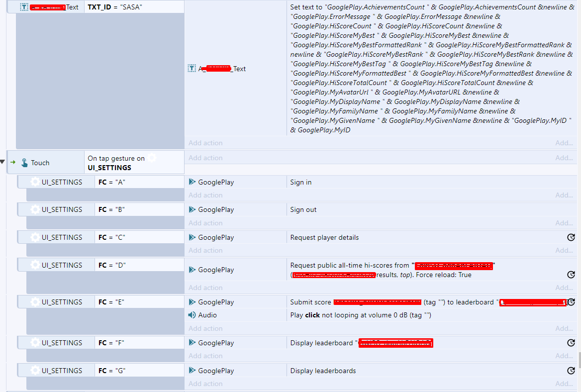The width and height of the screenshot is (581, 392).
Task: Click Add action next to Touch tap gesture
Action: (x=205, y=158)
